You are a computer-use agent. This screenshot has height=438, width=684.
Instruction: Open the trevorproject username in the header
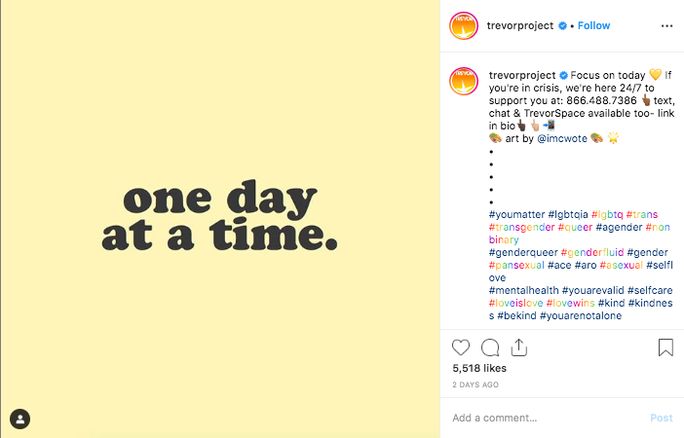click(x=520, y=26)
